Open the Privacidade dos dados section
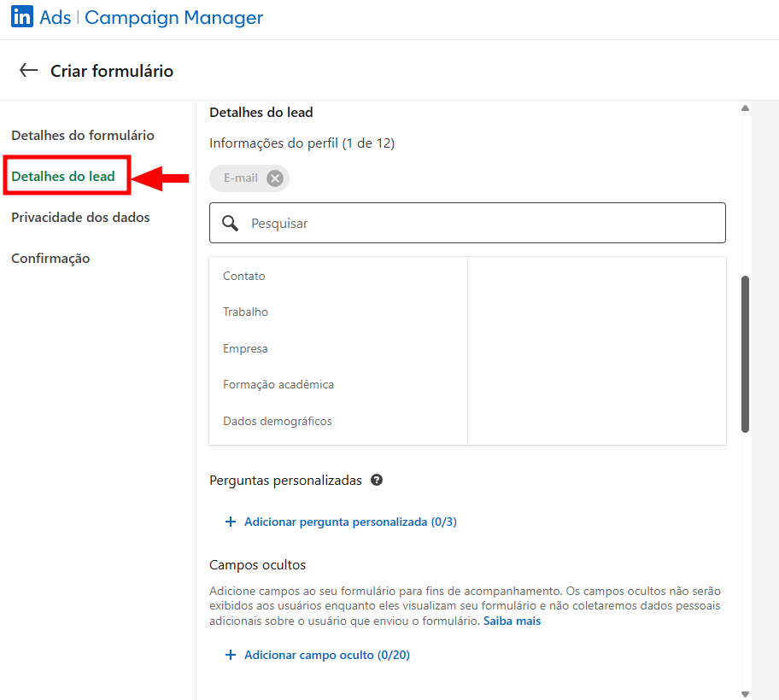The height and width of the screenshot is (700, 779). click(x=80, y=217)
